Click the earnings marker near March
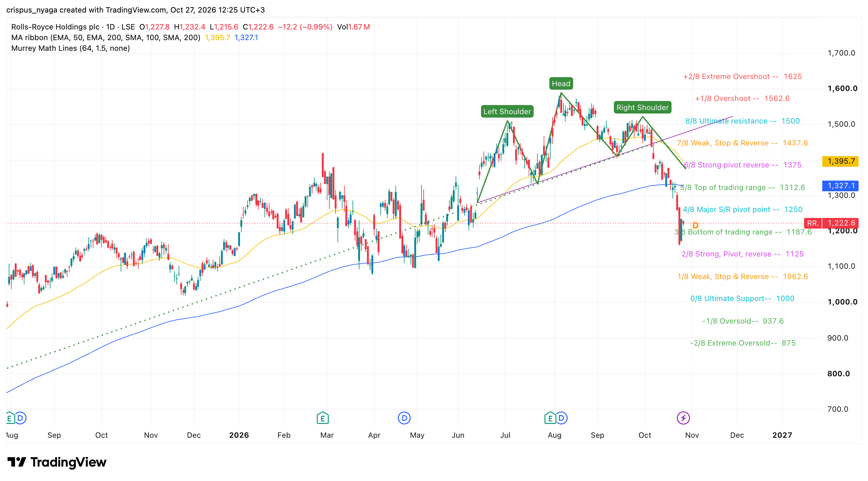Screen dimensions: 868x481 coord(322,418)
